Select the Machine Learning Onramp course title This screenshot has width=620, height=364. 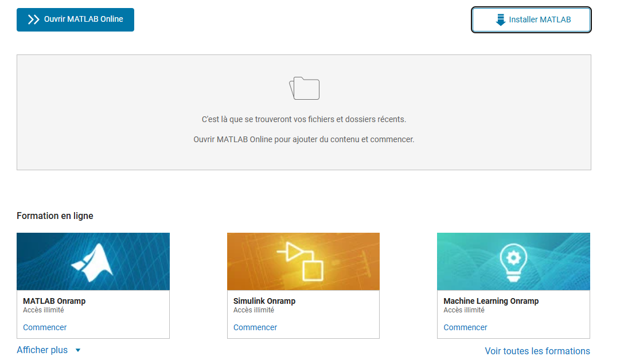tap(491, 301)
